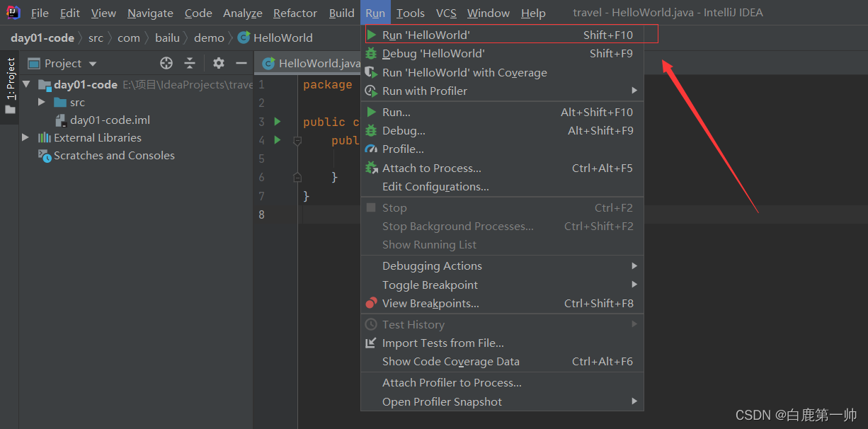Screen dimensions: 868x429
Task: Open the Edit menu
Action: coord(70,13)
